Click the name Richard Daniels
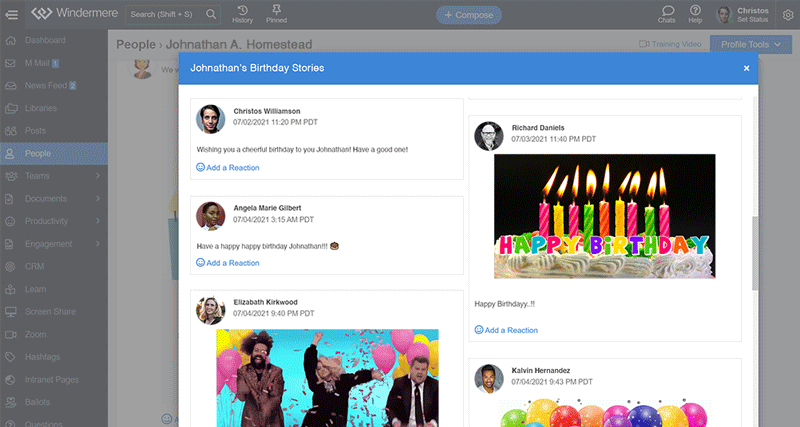The width and height of the screenshot is (800, 427). [x=538, y=128]
